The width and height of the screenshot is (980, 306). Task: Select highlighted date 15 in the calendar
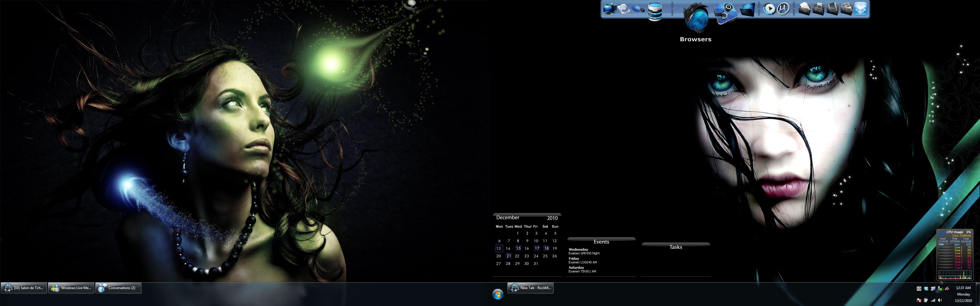pos(518,249)
